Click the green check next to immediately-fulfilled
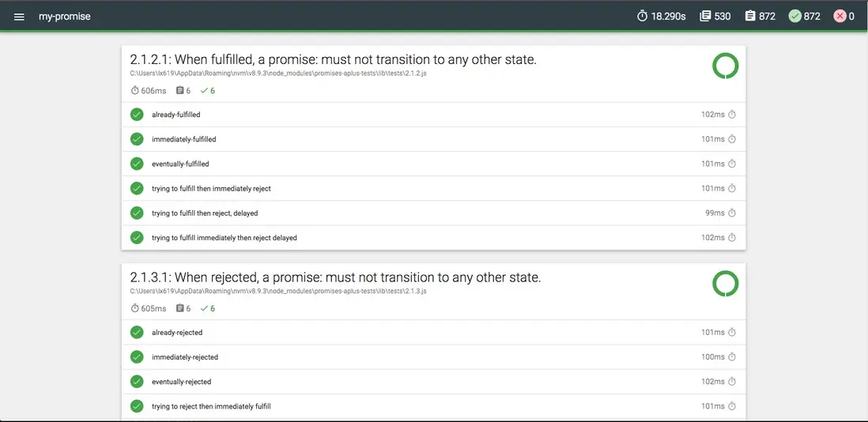Image resolution: width=868 pixels, height=422 pixels. point(137,139)
